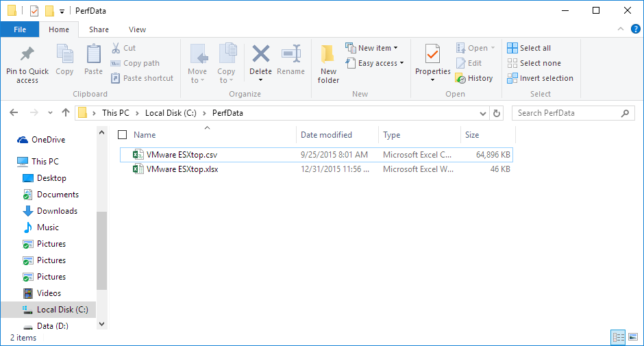
Task: Open the recent locations dropdown arrow
Action: pos(50,112)
